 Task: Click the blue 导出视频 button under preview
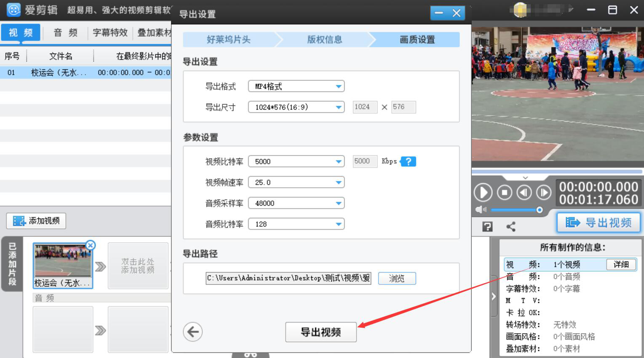599,222
